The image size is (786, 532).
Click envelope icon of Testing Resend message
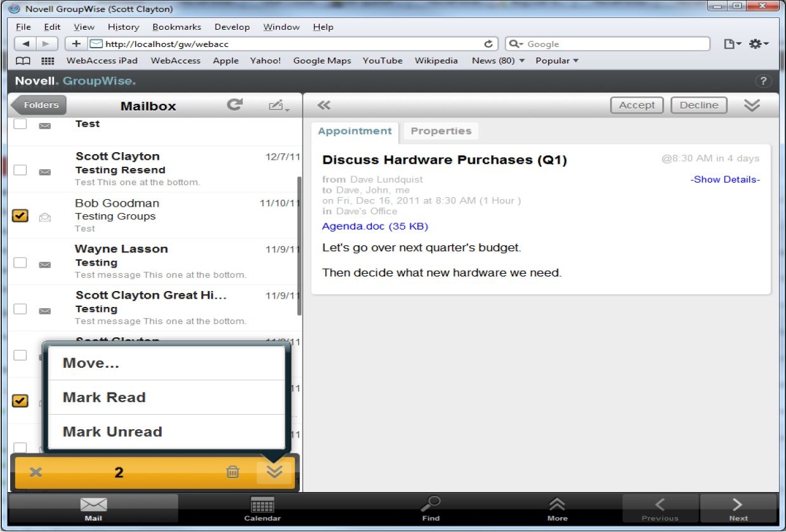click(x=45, y=171)
